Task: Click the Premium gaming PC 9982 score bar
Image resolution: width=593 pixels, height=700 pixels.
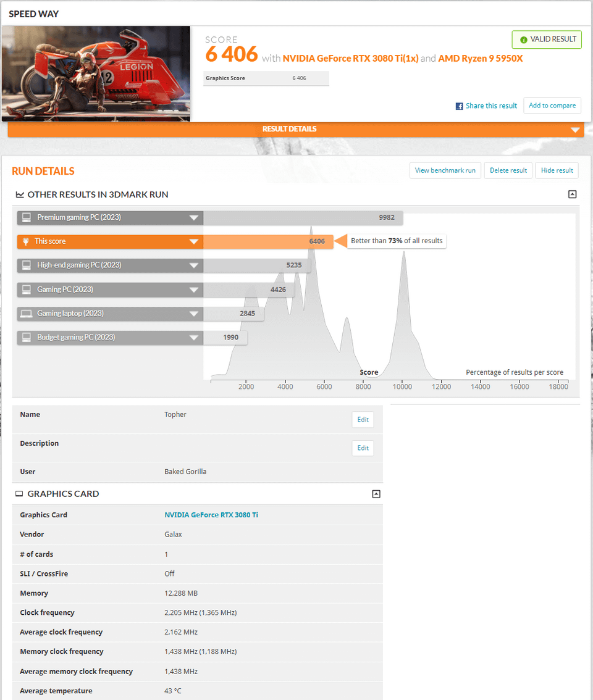Action: (x=303, y=217)
